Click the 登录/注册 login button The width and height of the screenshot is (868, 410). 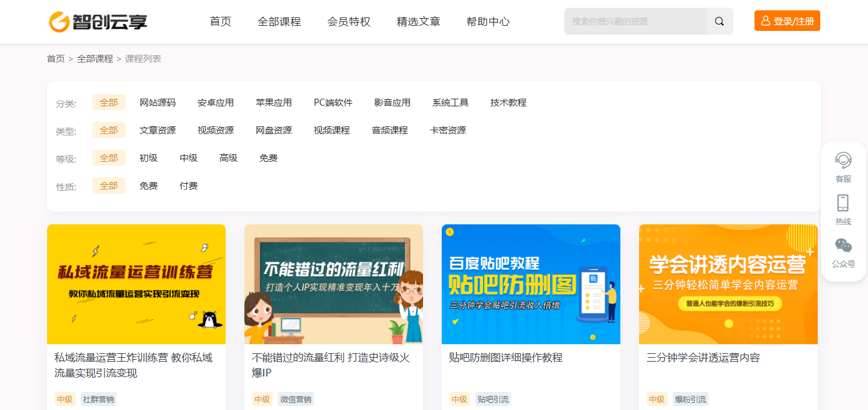[787, 21]
